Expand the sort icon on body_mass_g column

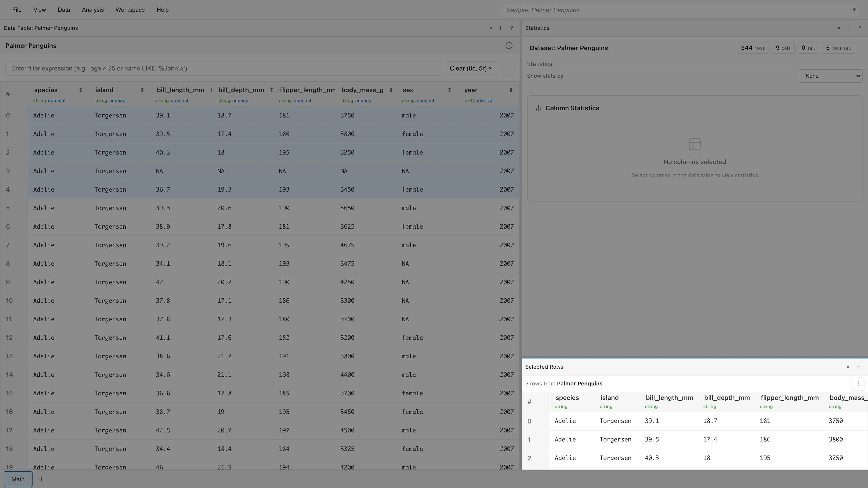pyautogui.click(x=391, y=90)
